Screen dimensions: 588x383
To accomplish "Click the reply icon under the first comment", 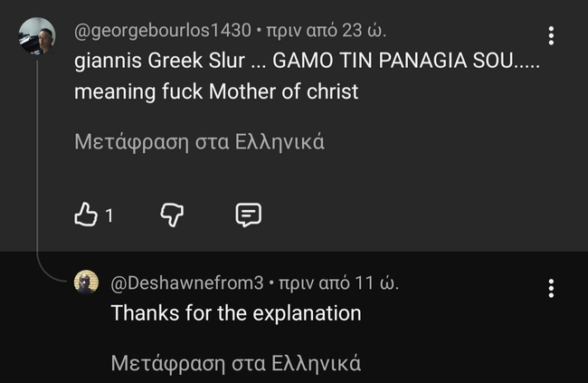I will (248, 215).
